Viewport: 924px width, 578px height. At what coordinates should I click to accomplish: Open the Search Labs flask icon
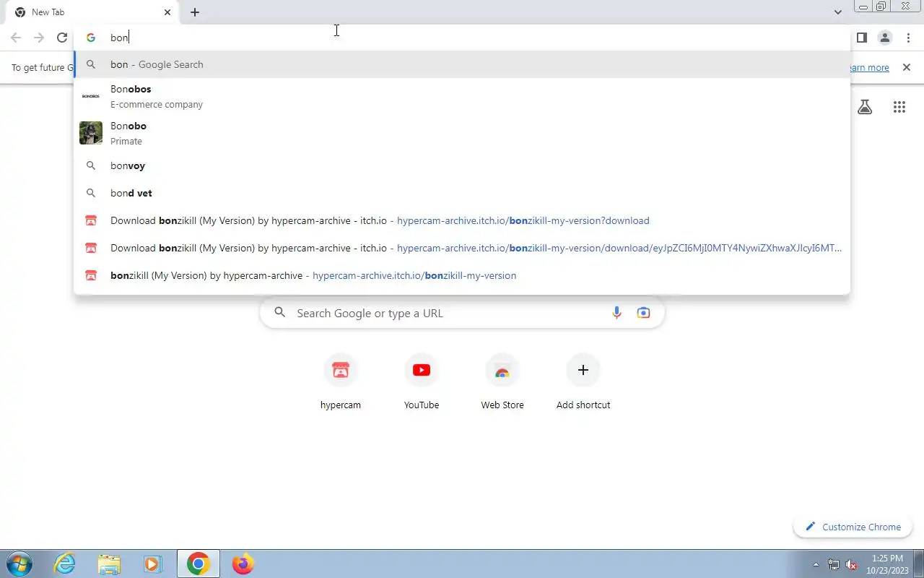pos(865,107)
